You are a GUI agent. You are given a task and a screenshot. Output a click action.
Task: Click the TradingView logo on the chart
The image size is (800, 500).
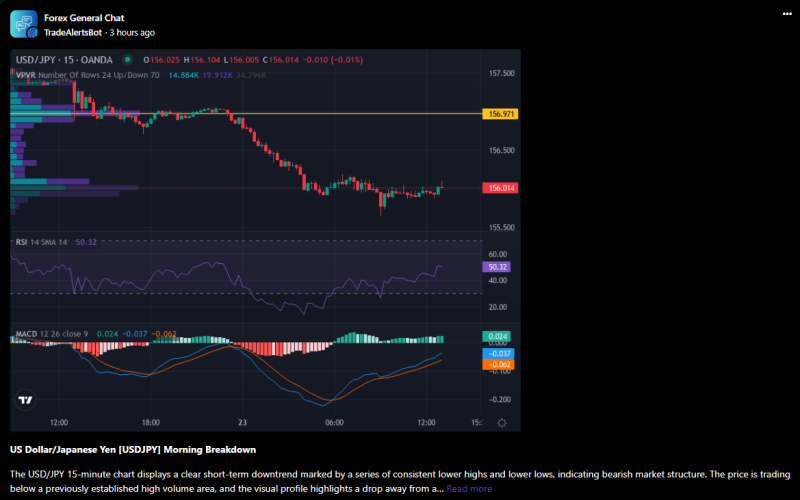pos(25,400)
